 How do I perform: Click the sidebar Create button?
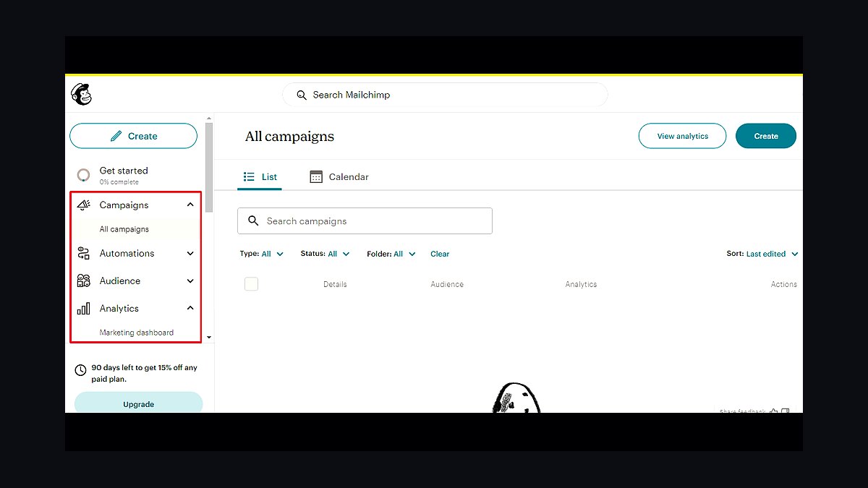(x=133, y=136)
